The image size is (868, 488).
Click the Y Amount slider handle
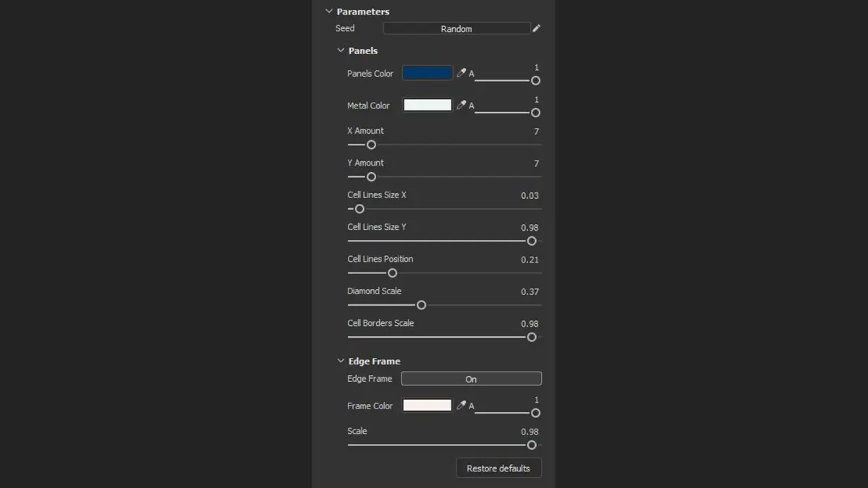click(371, 176)
